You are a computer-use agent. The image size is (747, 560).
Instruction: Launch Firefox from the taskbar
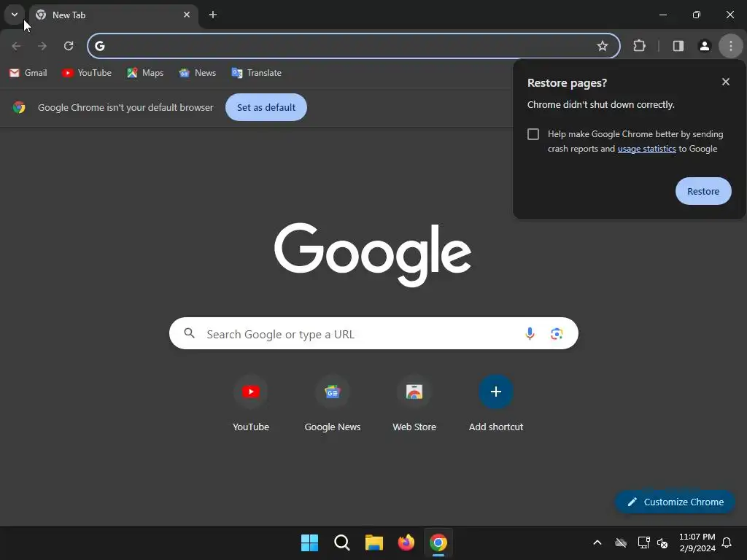tap(406, 542)
